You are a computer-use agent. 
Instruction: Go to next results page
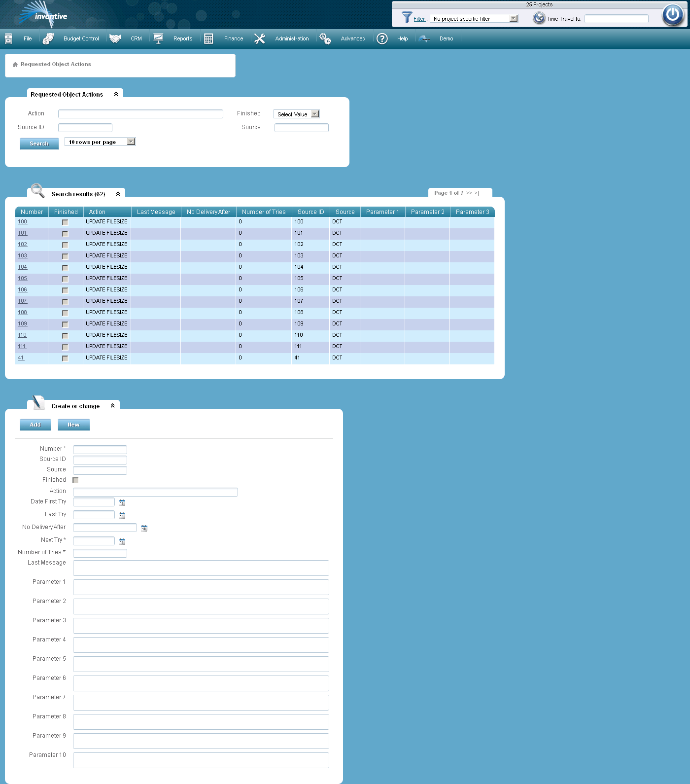click(469, 193)
